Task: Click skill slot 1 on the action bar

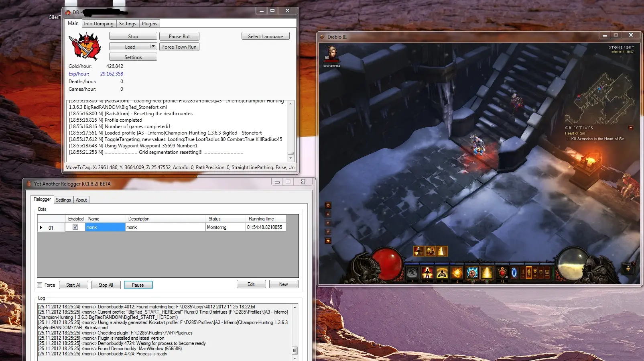Action: click(412, 273)
